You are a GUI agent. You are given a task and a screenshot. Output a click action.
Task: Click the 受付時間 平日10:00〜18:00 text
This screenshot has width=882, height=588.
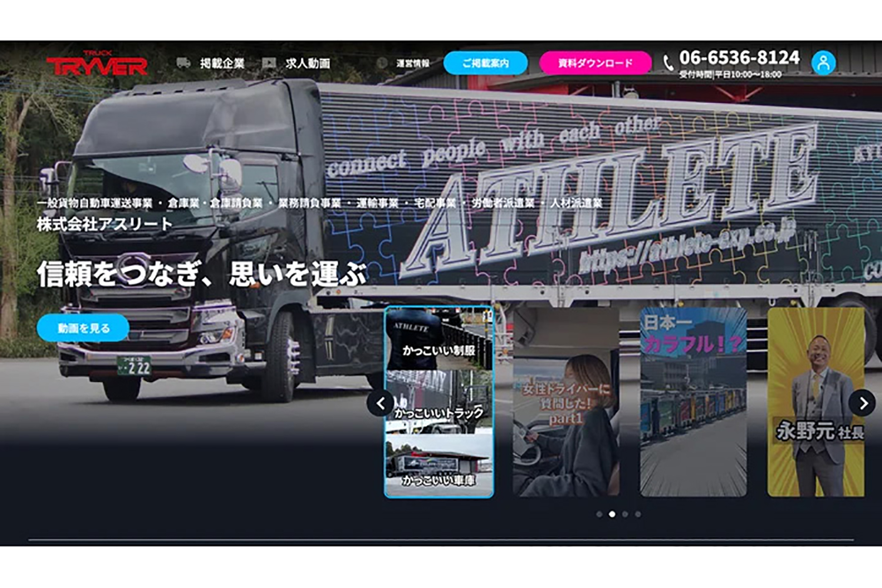(x=730, y=75)
